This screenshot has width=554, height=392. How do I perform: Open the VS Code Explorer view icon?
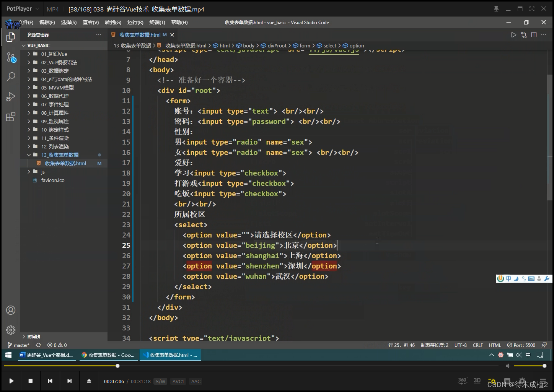[11, 37]
